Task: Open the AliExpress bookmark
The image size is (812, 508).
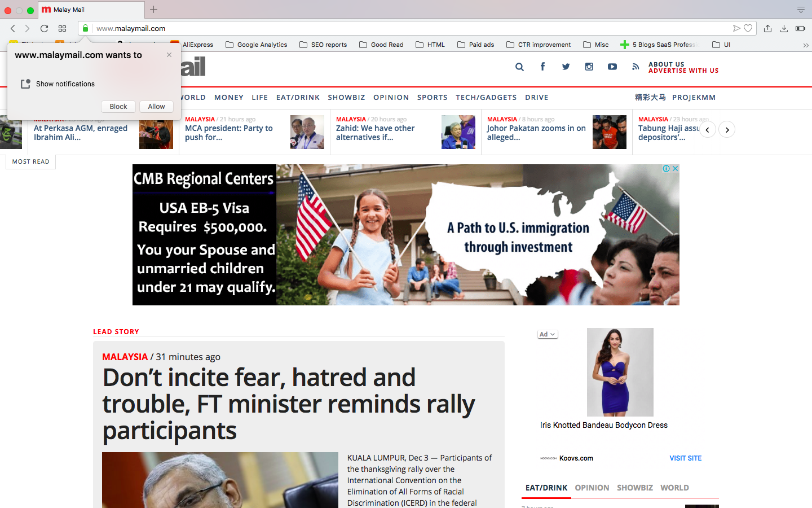Action: coord(192,45)
